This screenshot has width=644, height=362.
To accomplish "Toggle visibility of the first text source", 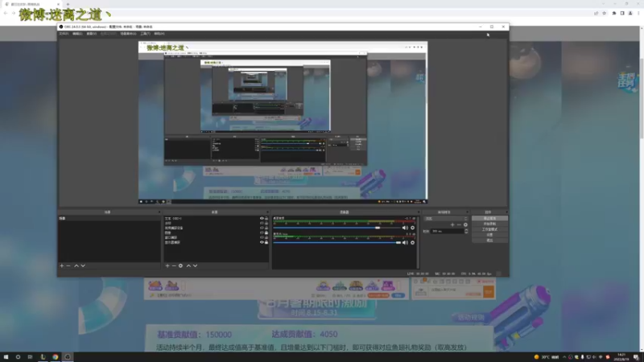I will [262, 218].
